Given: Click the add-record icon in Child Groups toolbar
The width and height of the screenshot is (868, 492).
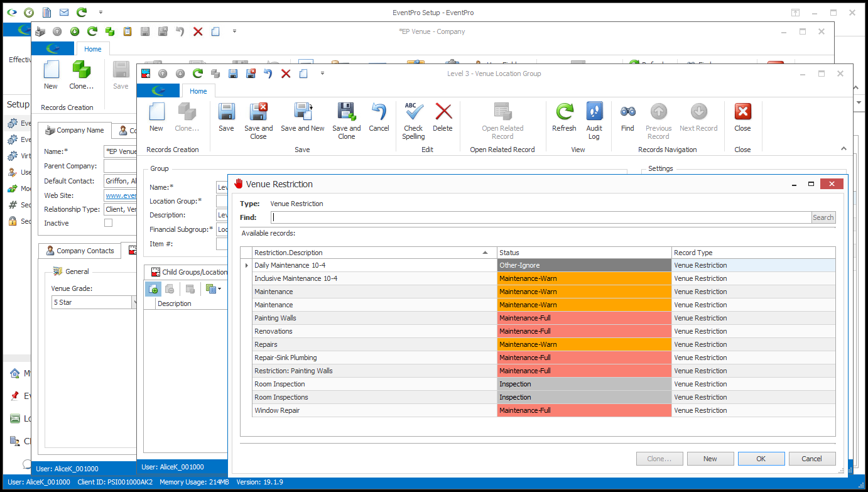Looking at the screenshot, I should (153, 289).
